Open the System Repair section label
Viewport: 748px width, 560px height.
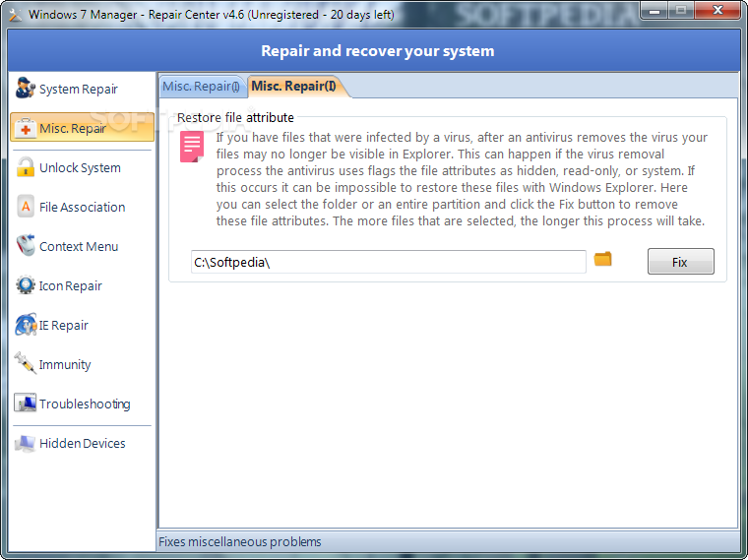click(x=78, y=90)
